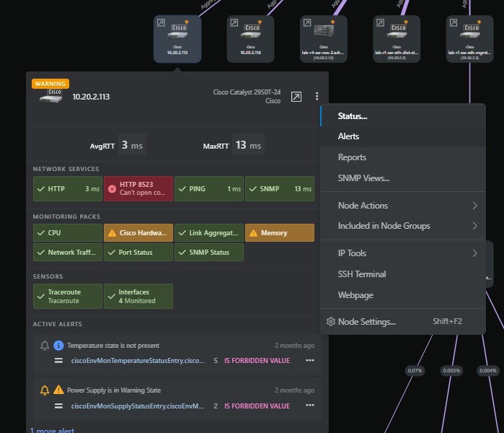Open the ciscoEnvMonTemperatureStatusEntry link
Screen dimensions: 504x433
pyautogui.click(x=138, y=361)
